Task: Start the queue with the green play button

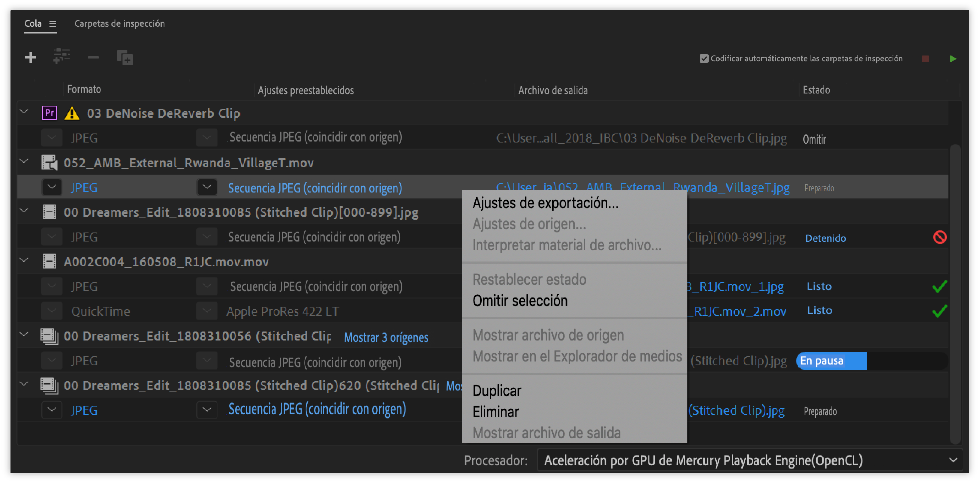Action: (953, 58)
